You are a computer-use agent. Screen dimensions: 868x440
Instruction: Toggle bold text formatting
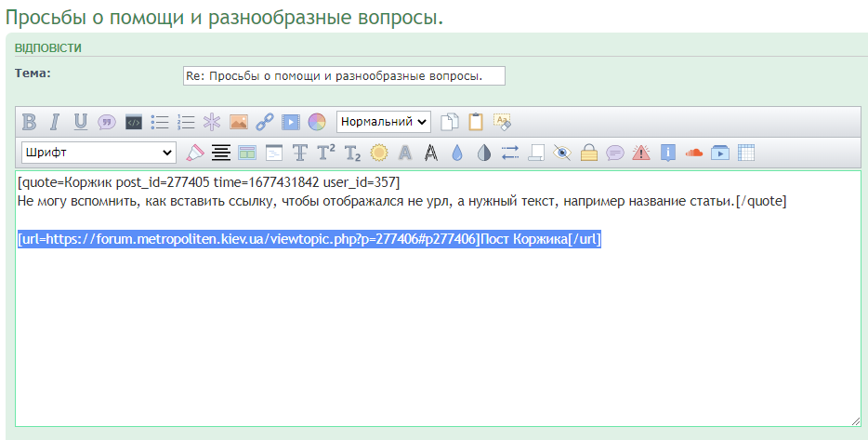(x=29, y=122)
